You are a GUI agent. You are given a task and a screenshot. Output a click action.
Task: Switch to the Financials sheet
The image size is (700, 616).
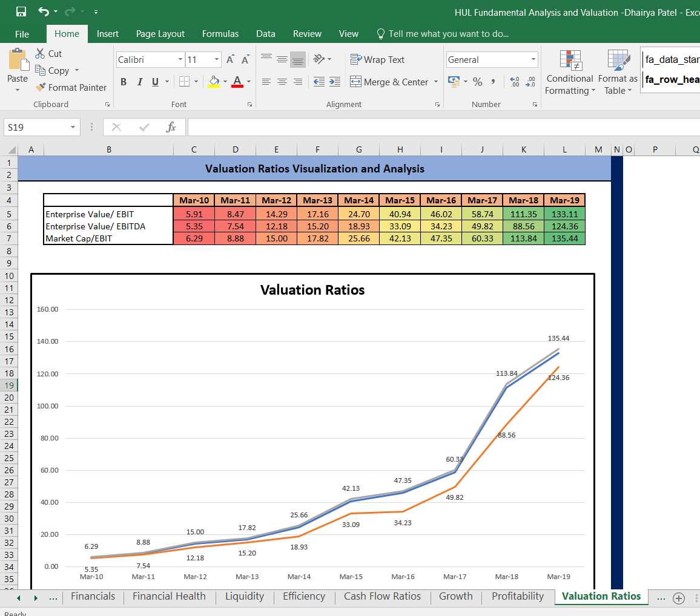(x=93, y=597)
